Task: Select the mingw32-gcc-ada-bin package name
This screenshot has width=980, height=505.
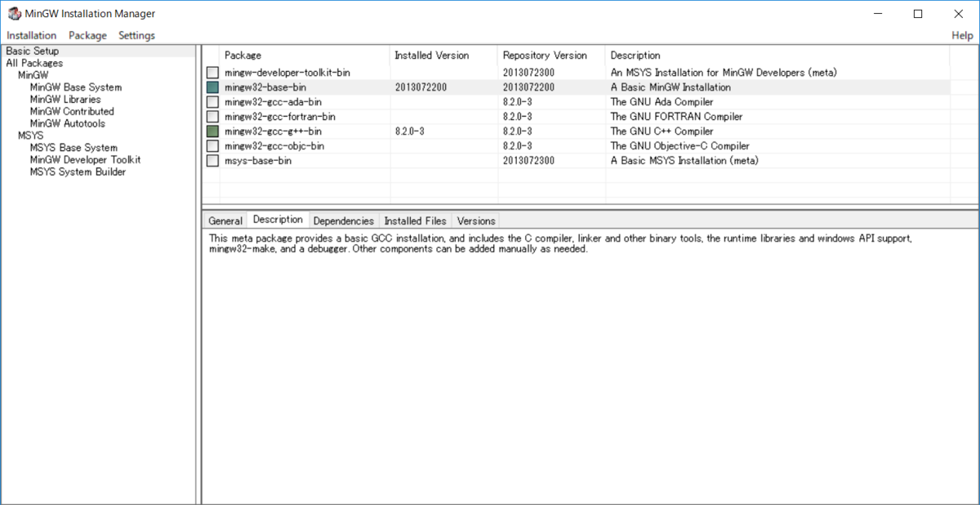Action: point(273,102)
